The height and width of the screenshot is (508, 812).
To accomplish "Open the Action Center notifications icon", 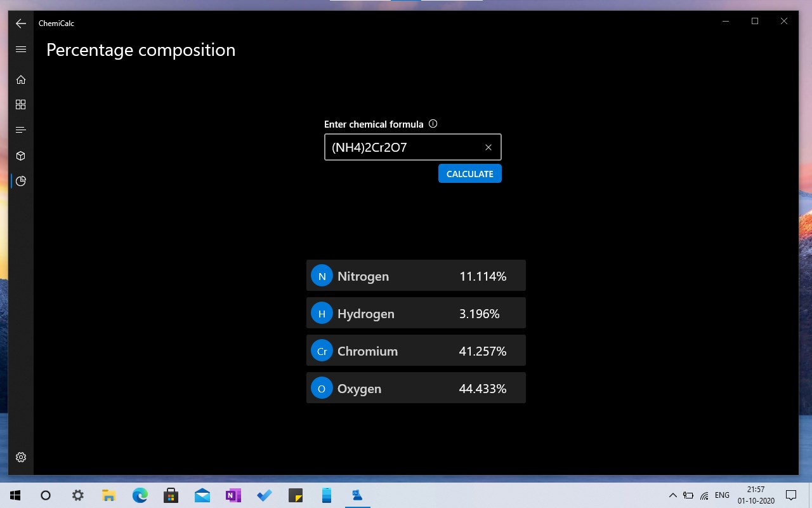I will (x=791, y=495).
